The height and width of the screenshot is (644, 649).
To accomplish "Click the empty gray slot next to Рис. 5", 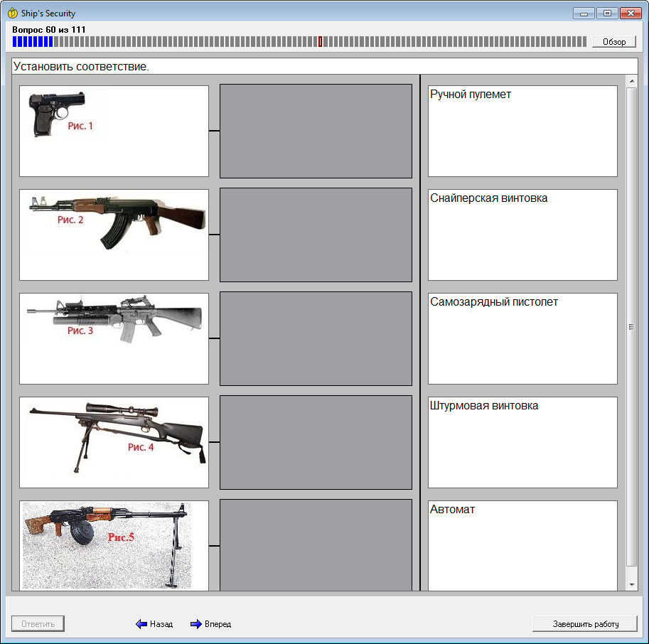I will (316, 545).
